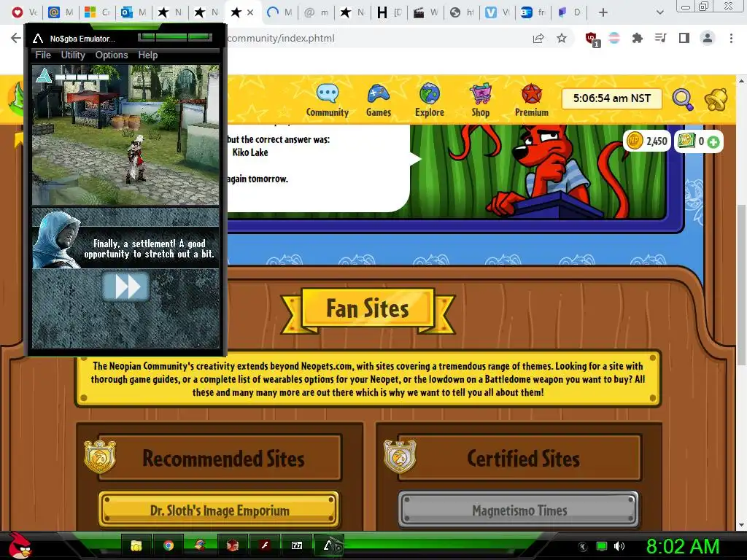Click the scroll-down arrow of the page
747x560 pixels.
(741, 525)
